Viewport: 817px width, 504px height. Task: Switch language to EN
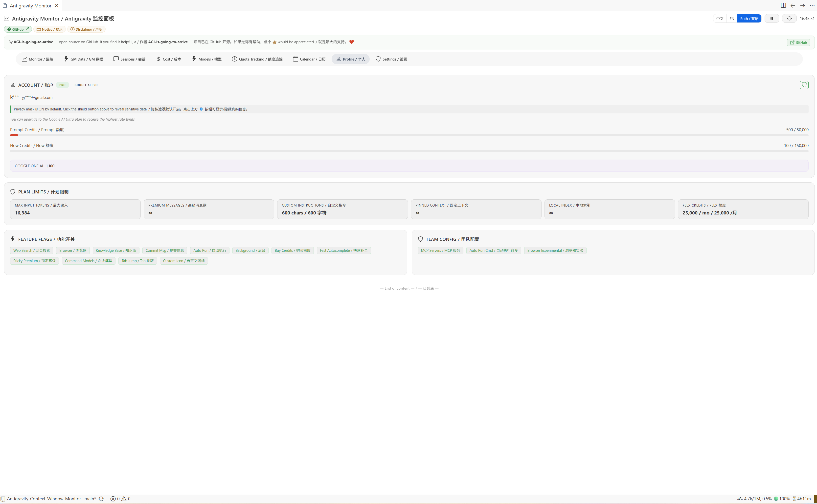tap(732, 19)
